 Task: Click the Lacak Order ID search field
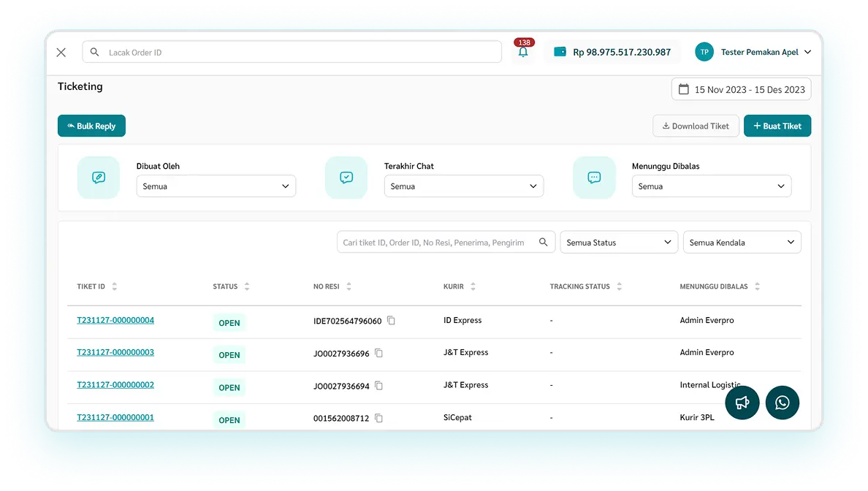300,53
